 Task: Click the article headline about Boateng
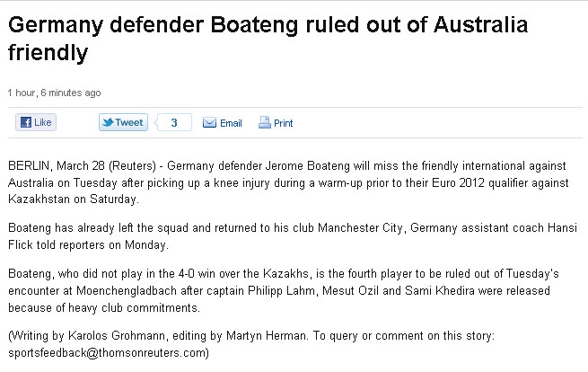(x=268, y=39)
